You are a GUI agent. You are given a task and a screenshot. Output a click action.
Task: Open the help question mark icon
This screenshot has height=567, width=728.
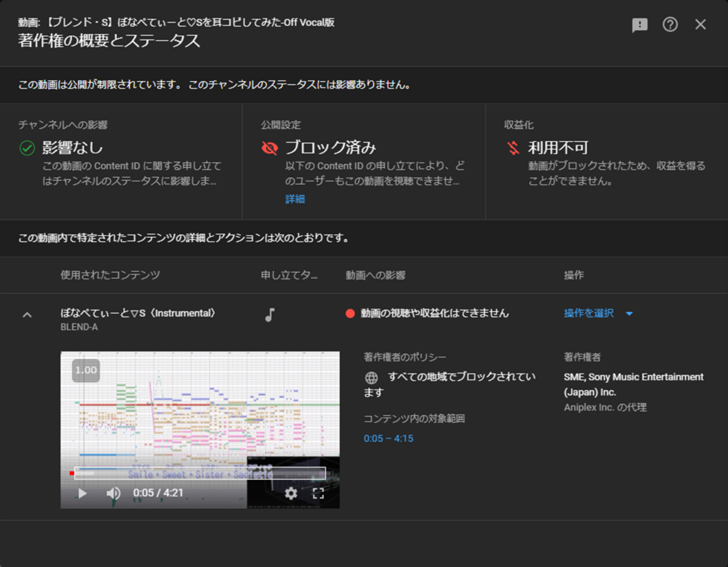(670, 24)
